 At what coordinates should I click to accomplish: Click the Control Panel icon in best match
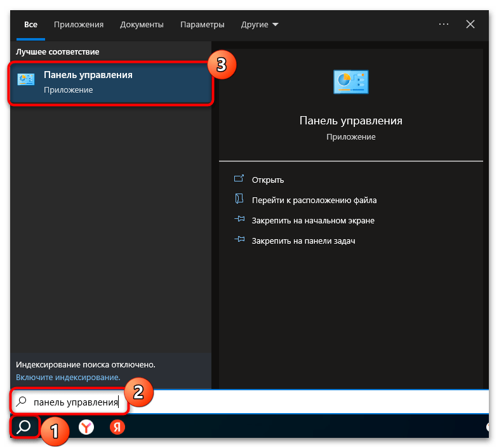point(26,79)
